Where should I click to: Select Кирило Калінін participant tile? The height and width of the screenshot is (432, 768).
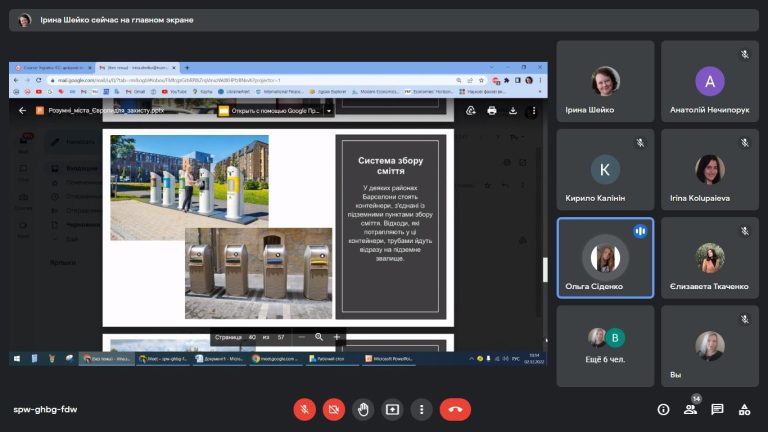click(605, 169)
